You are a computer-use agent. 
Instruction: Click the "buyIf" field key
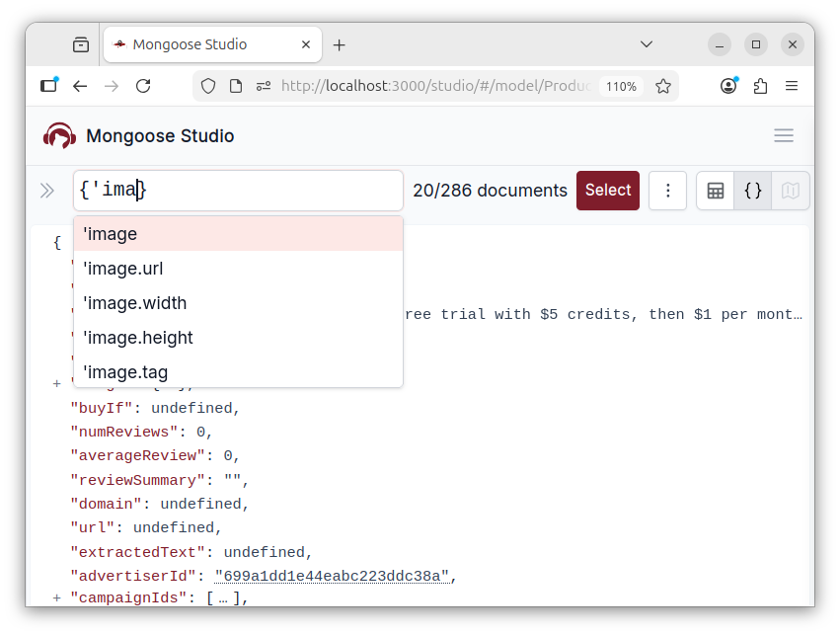tap(102, 408)
